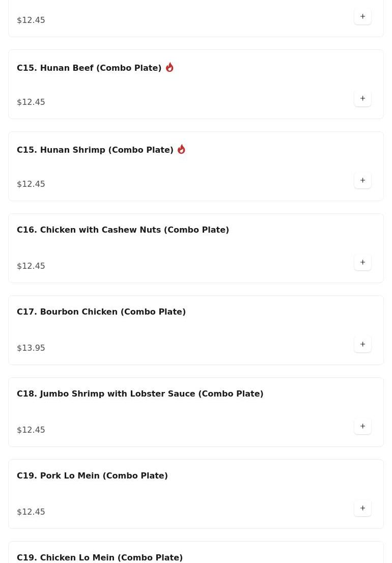Add C15 Hunan Shrimp combo to order
The height and width of the screenshot is (563, 392).
pos(362,180)
